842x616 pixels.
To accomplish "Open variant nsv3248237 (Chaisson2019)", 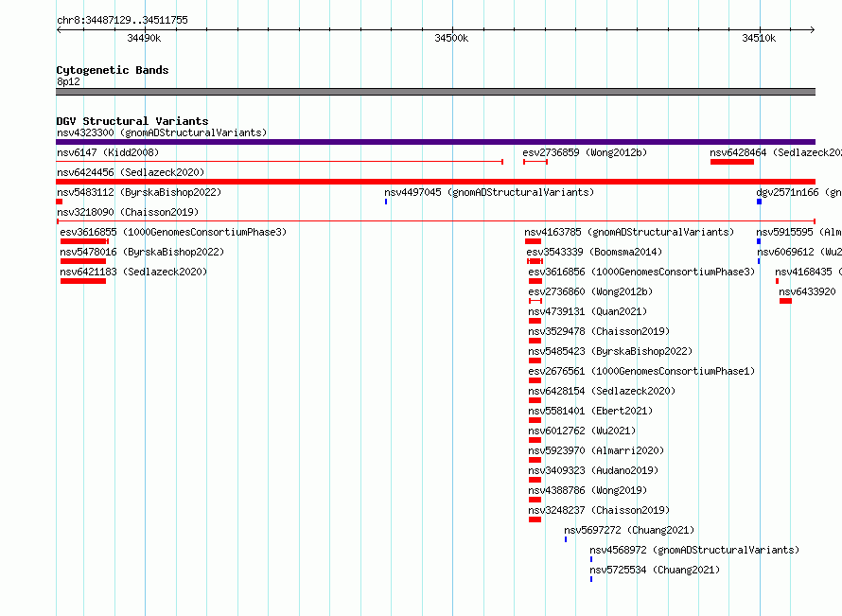I will point(599,510).
